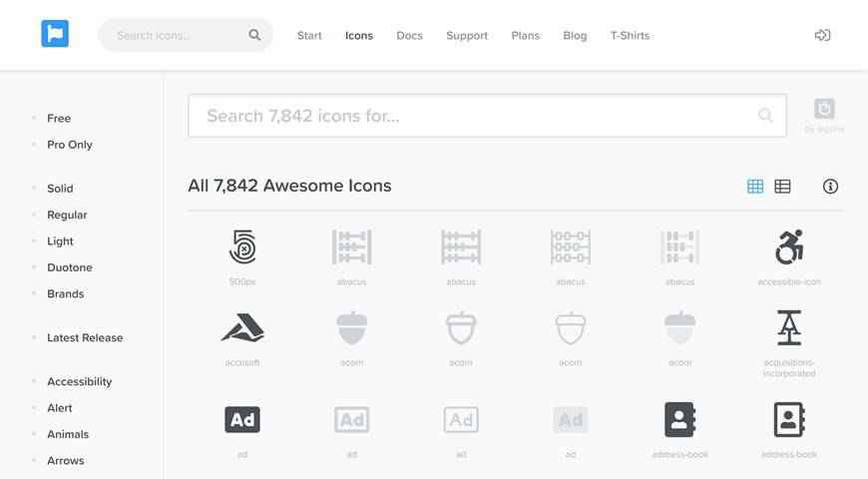This screenshot has height=479, width=868.
Task: Click the Font Awesome flag logo
Action: (x=55, y=34)
